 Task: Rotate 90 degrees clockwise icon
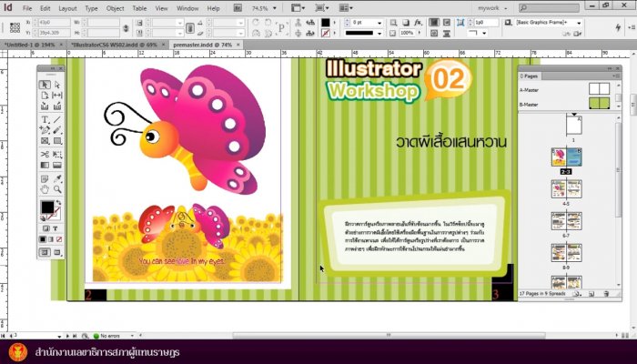click(256, 23)
